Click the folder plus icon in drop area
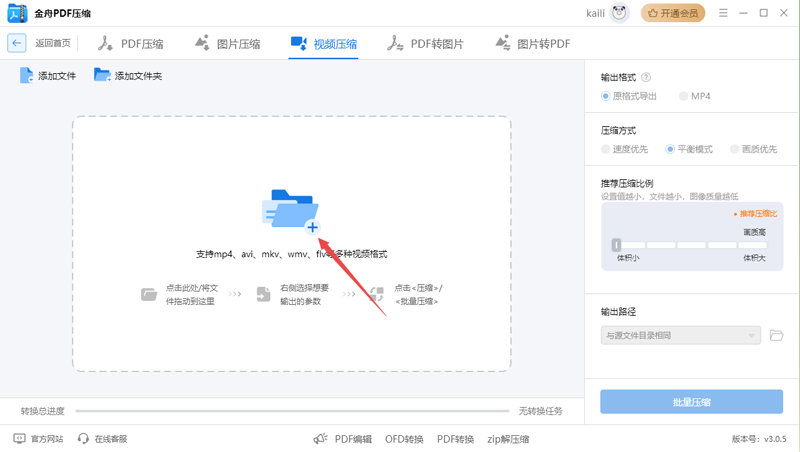The image size is (800, 452). click(x=291, y=210)
